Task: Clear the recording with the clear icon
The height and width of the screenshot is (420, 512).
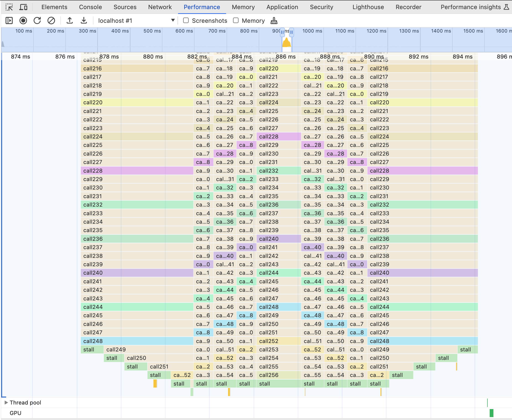Action: point(51,20)
